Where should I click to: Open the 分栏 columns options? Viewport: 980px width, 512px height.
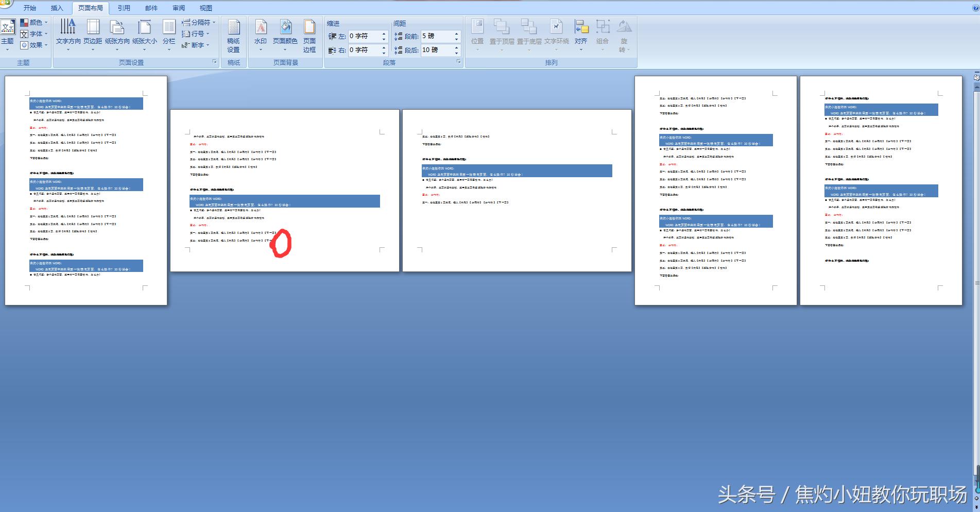coord(169,35)
